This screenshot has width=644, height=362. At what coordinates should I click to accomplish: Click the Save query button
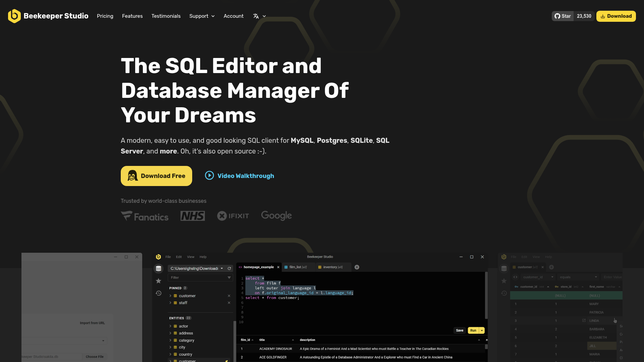click(x=460, y=330)
